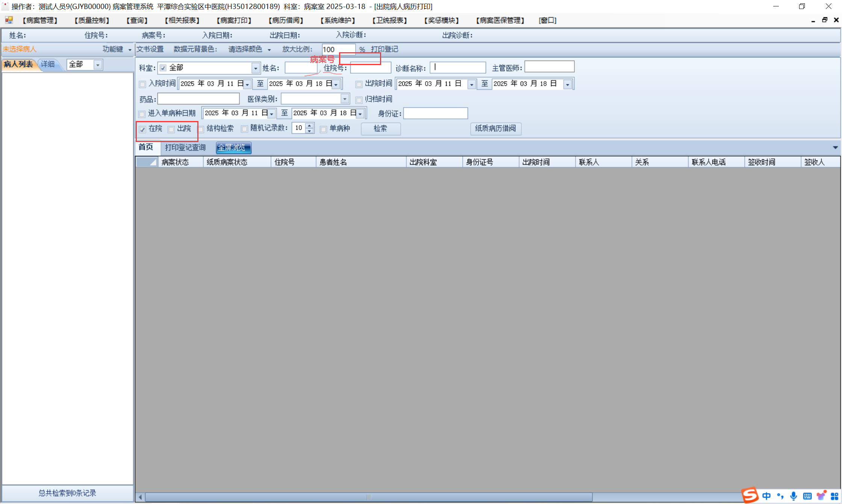Enable the 出院时间 checkbox
The image size is (842, 504).
coord(359,84)
